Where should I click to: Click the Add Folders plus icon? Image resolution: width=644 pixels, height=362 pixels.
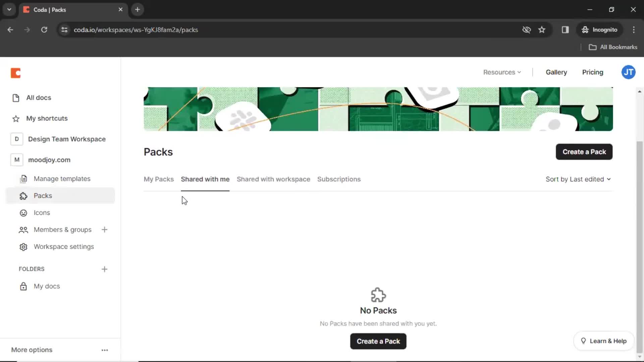[104, 268]
